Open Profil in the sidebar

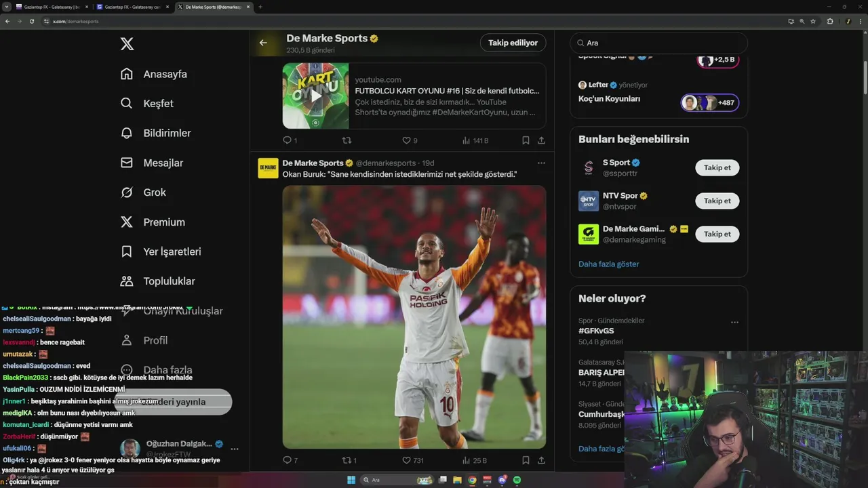click(x=143, y=340)
